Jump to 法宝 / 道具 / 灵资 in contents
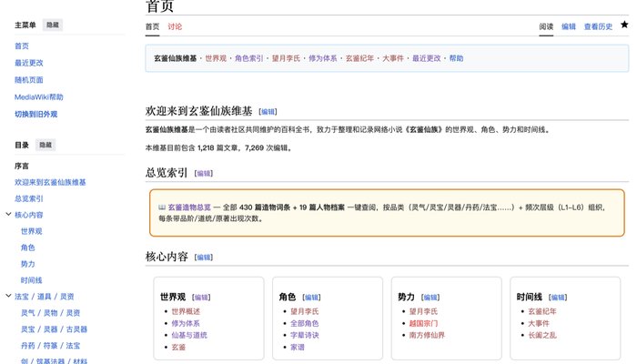 pyautogui.click(x=45, y=297)
